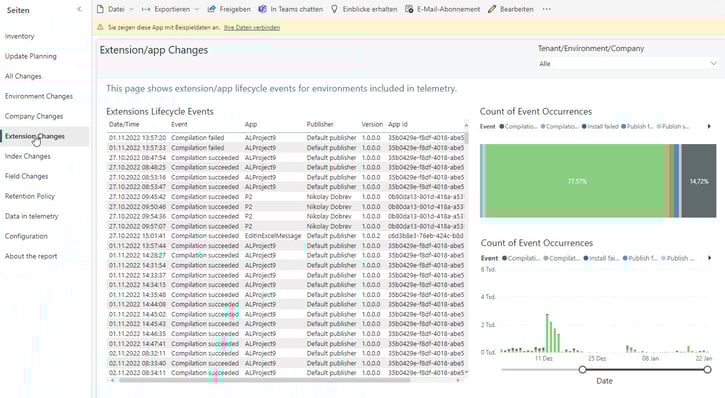Click the Publish f... legend in upper chart
Viewport: 725px width, 398px height.
pos(637,126)
